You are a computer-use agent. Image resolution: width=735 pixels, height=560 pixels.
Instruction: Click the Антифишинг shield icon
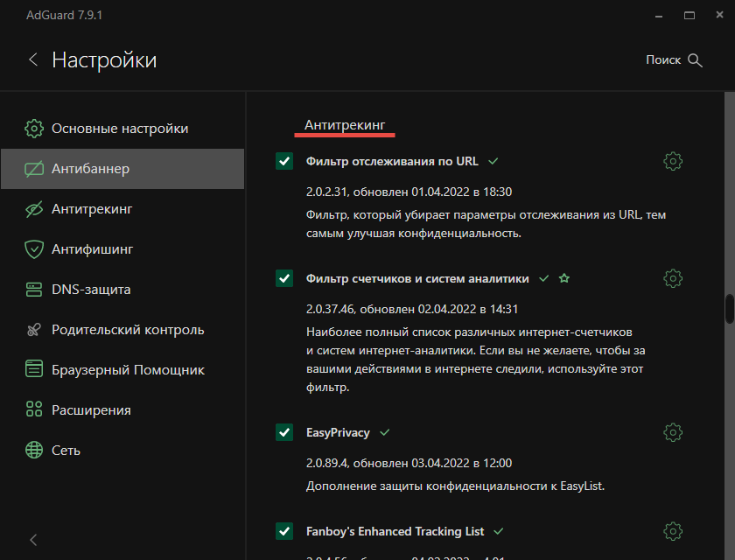(x=34, y=249)
